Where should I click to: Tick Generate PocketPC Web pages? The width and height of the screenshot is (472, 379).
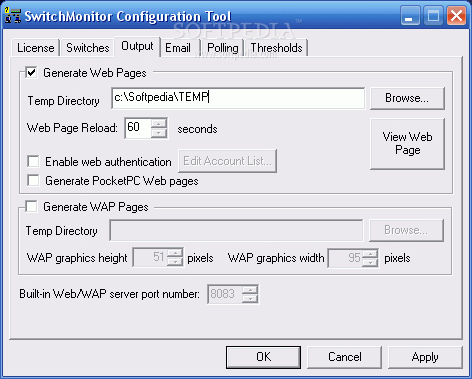click(x=33, y=180)
